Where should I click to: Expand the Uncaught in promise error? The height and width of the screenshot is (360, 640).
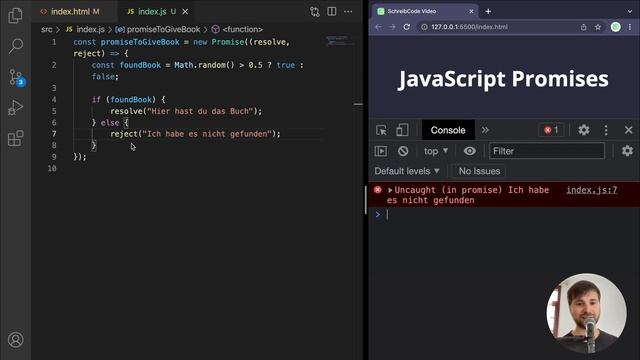[390, 190]
